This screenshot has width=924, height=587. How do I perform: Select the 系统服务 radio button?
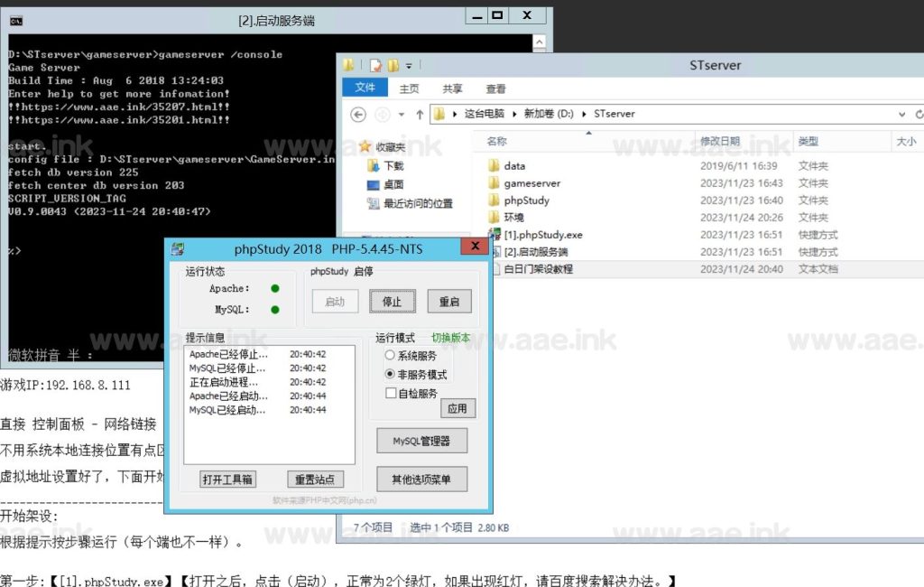tap(390, 355)
